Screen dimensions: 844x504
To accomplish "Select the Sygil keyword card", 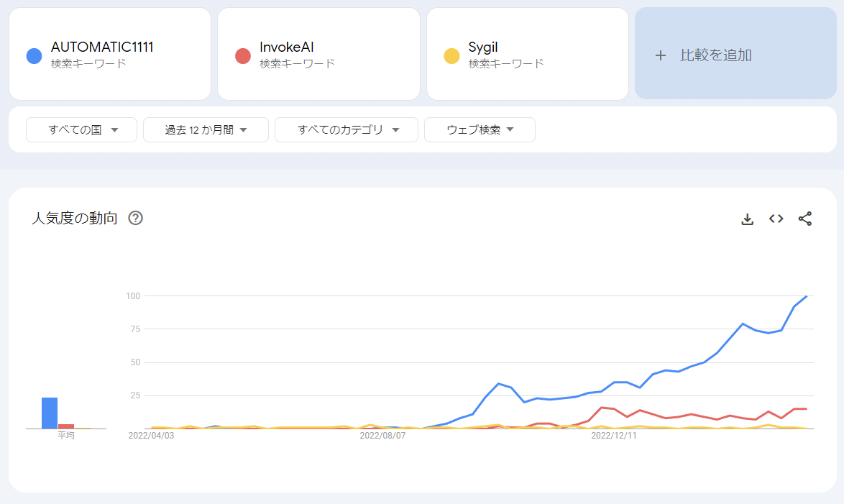I will [x=527, y=54].
